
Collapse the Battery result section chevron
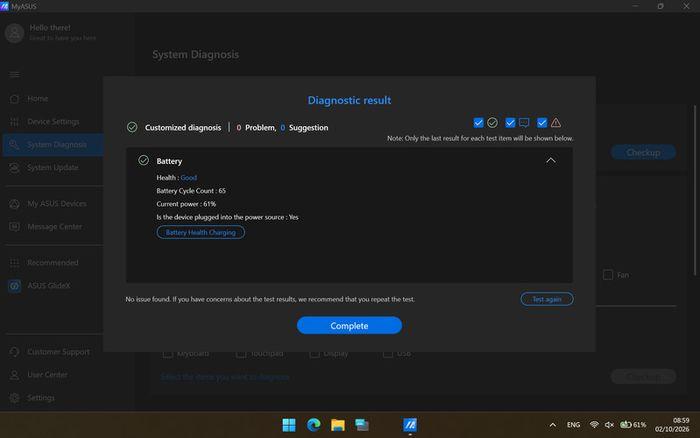(x=551, y=160)
